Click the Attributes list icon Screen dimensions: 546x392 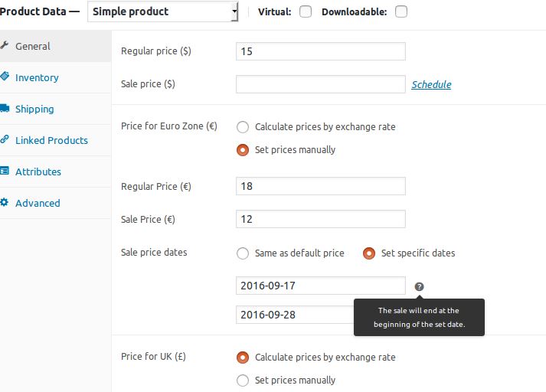point(4,171)
